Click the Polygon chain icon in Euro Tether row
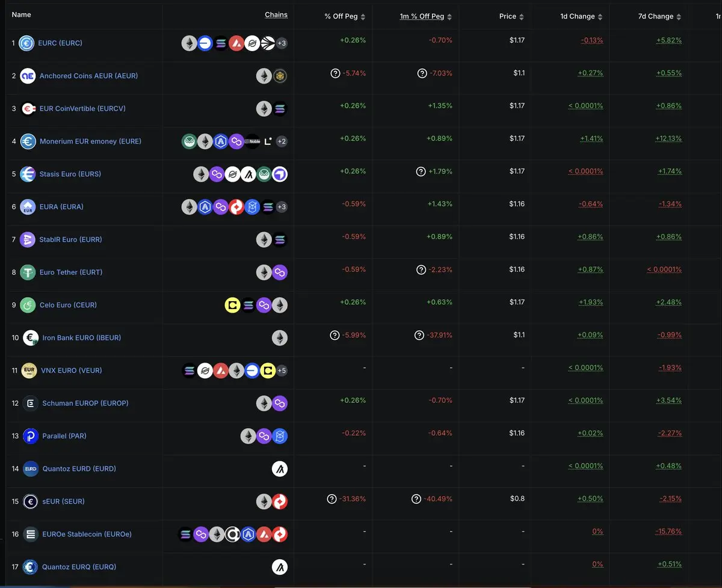 tap(280, 272)
